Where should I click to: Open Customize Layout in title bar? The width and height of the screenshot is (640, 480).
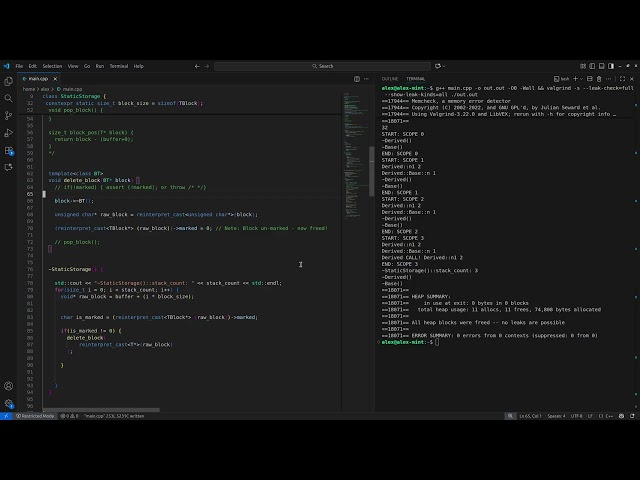[x=583, y=66]
